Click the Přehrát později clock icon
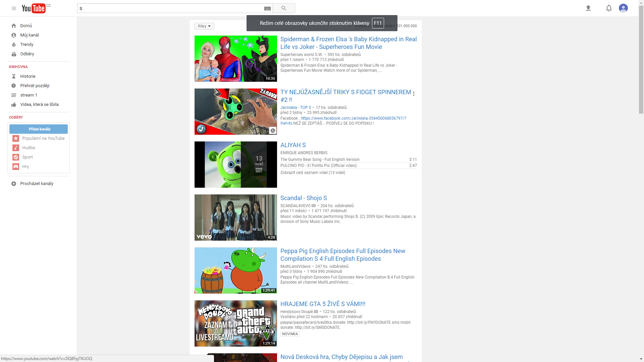The height and width of the screenshot is (362, 644). 14,86
